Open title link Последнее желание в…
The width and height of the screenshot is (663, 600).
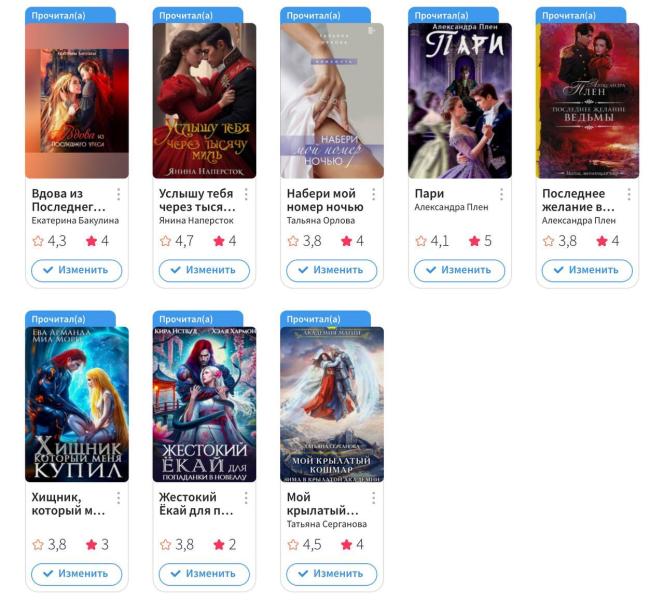click(578, 200)
